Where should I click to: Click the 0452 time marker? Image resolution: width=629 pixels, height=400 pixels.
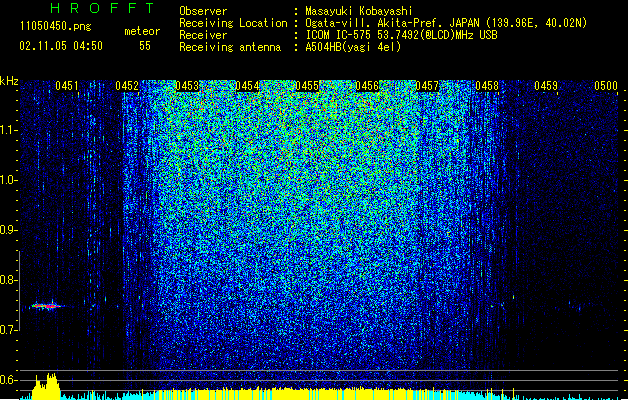[127, 86]
